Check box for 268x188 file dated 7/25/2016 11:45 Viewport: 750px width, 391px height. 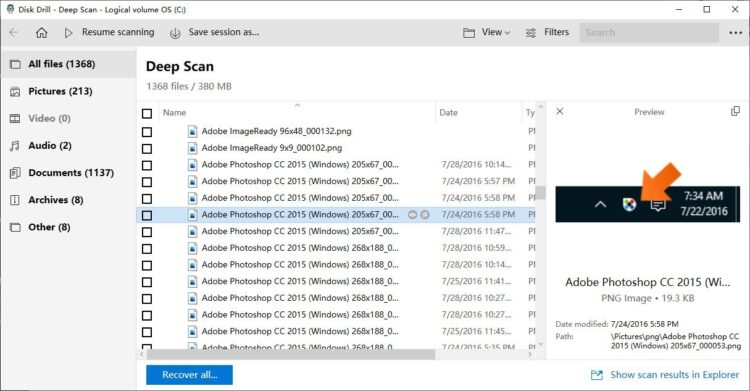point(147,332)
